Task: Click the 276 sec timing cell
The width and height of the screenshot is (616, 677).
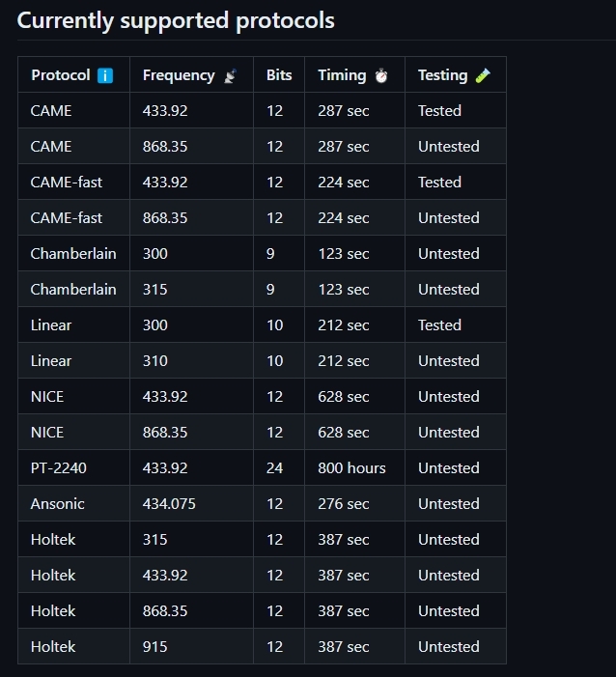Action: click(355, 503)
